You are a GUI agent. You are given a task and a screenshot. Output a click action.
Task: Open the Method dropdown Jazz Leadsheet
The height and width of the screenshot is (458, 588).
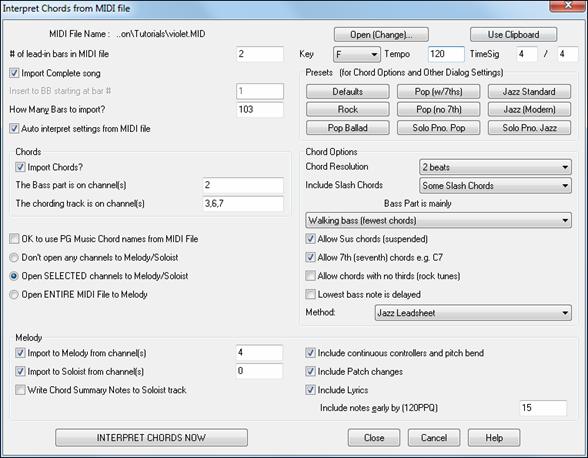473,313
